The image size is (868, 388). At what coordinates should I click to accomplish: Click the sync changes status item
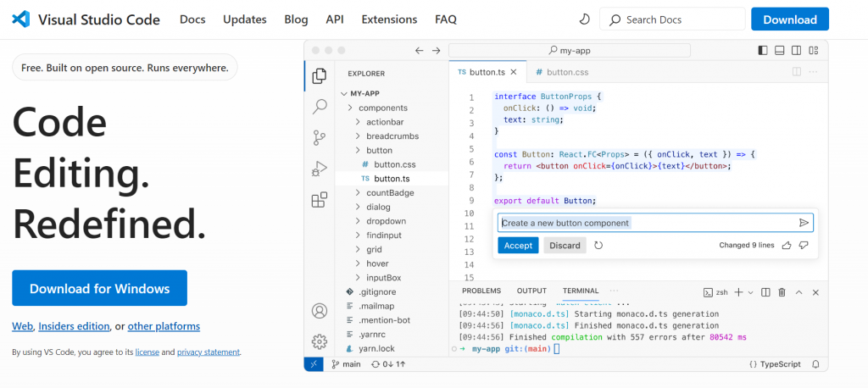tap(388, 364)
